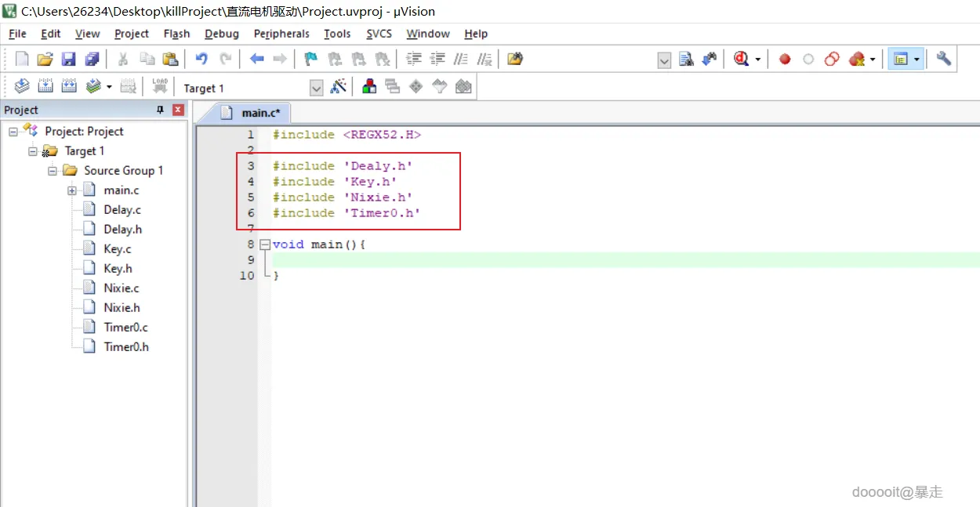Image resolution: width=980 pixels, height=507 pixels.
Task: Click the Rebuild all target files icon
Action: (69, 87)
